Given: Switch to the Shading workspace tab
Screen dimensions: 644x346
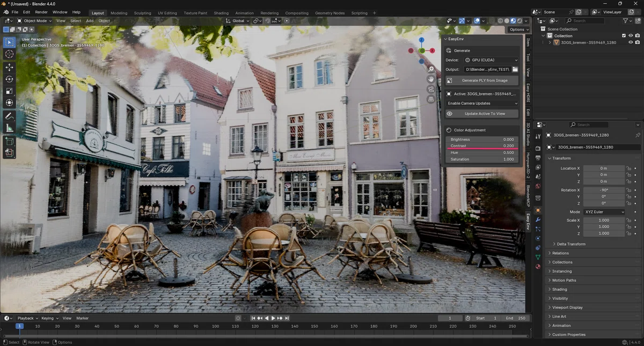Looking at the screenshot, I should [x=221, y=13].
